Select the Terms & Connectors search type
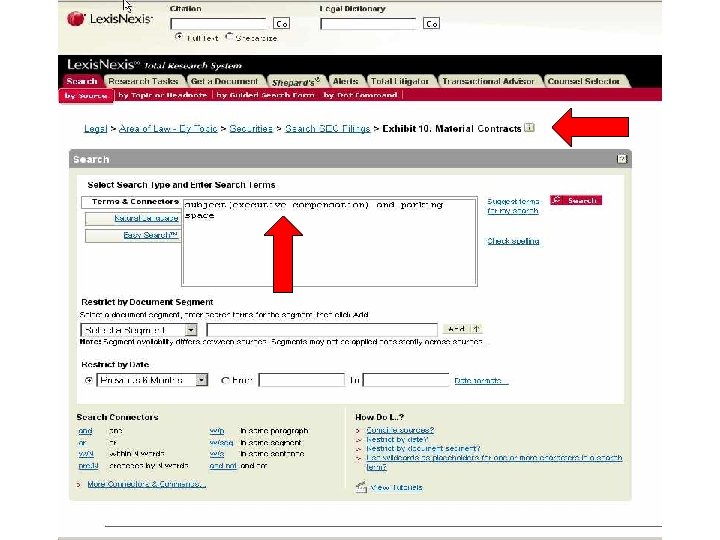Screen dimensions: 720x540 point(131,202)
